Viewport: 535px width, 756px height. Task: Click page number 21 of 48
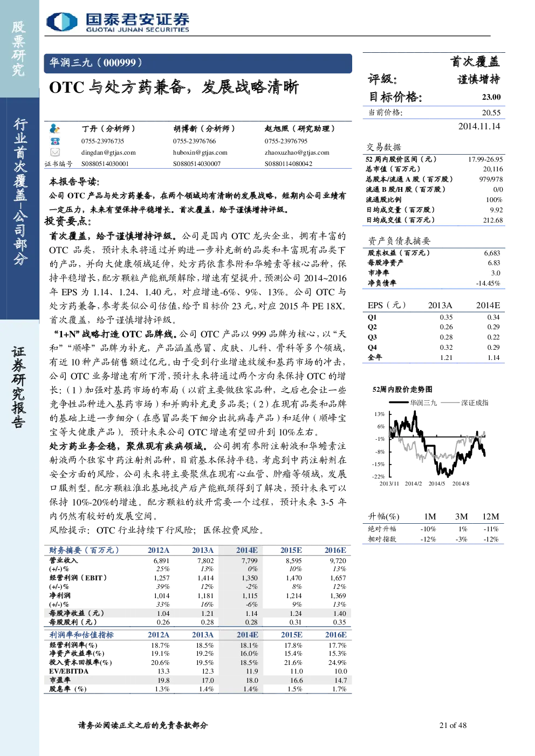click(x=453, y=725)
